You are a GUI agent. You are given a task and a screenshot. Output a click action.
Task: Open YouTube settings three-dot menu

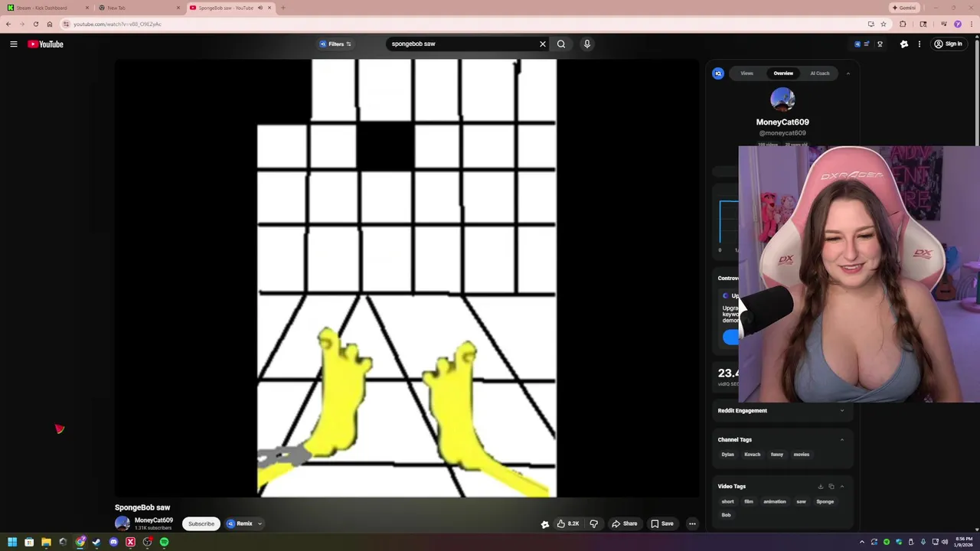(x=918, y=44)
